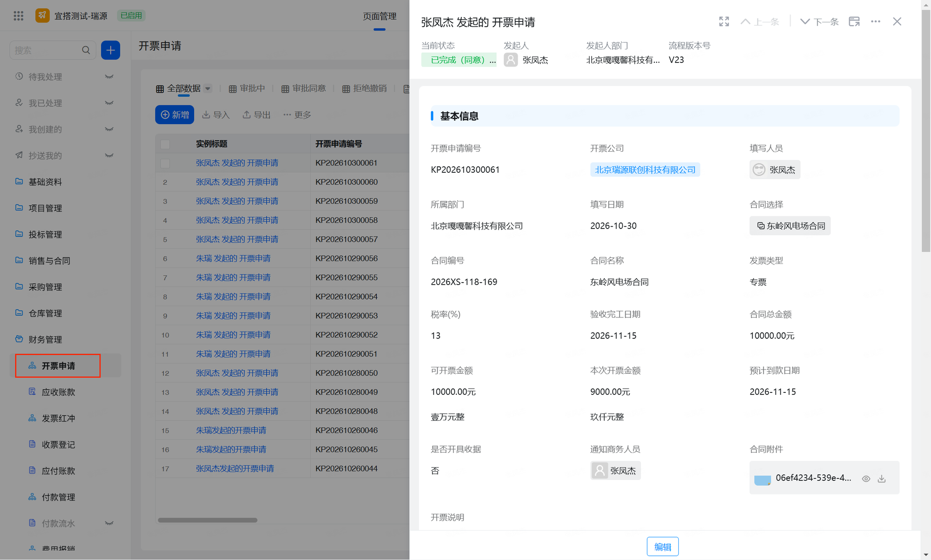Click 北京瑞源联创科技有限公司 company tag
Viewport: 931px width, 560px height.
pos(645,170)
